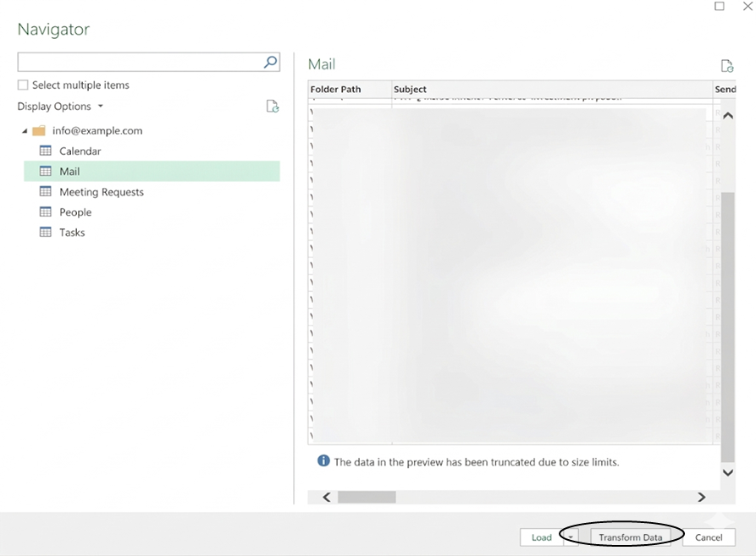The width and height of the screenshot is (756, 556).
Task: Click the blue info icon in the truncation notice
Action: (323, 461)
